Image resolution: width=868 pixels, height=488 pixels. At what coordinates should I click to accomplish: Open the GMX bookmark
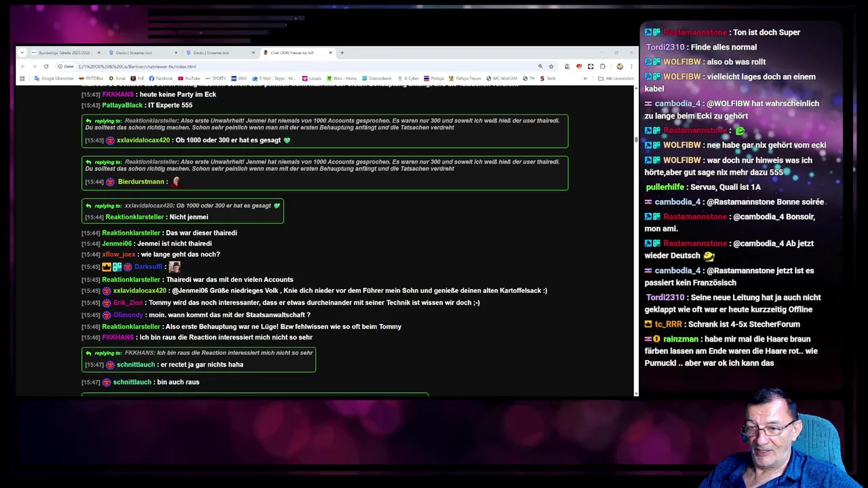point(239,79)
